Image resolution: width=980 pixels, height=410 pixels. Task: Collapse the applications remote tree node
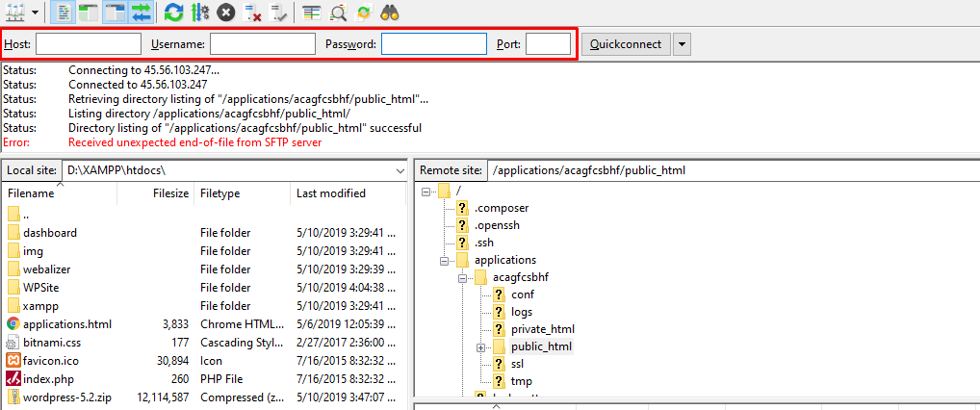coord(445,261)
